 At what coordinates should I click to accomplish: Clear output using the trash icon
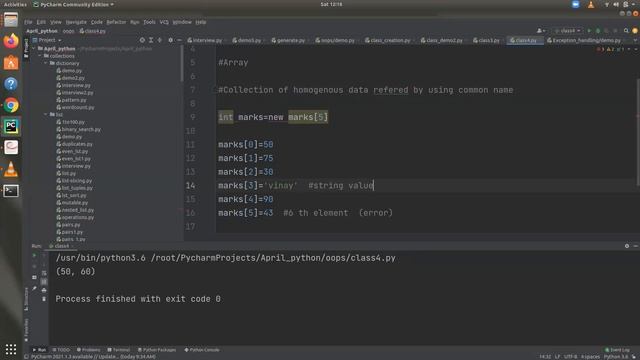click(x=44, y=299)
